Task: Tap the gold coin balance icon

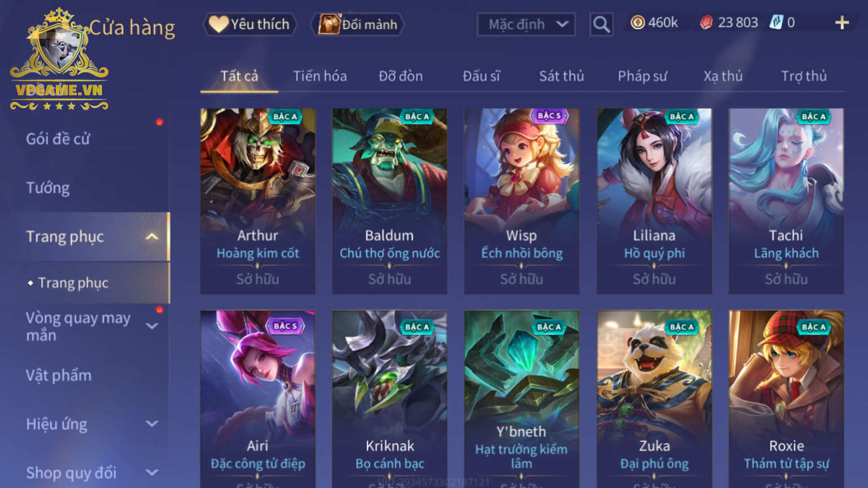Action: [x=637, y=23]
